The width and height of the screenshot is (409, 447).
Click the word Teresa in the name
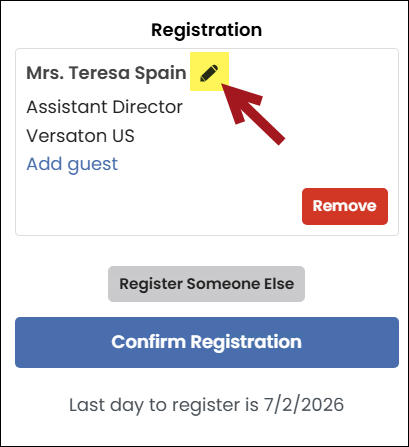click(x=99, y=73)
